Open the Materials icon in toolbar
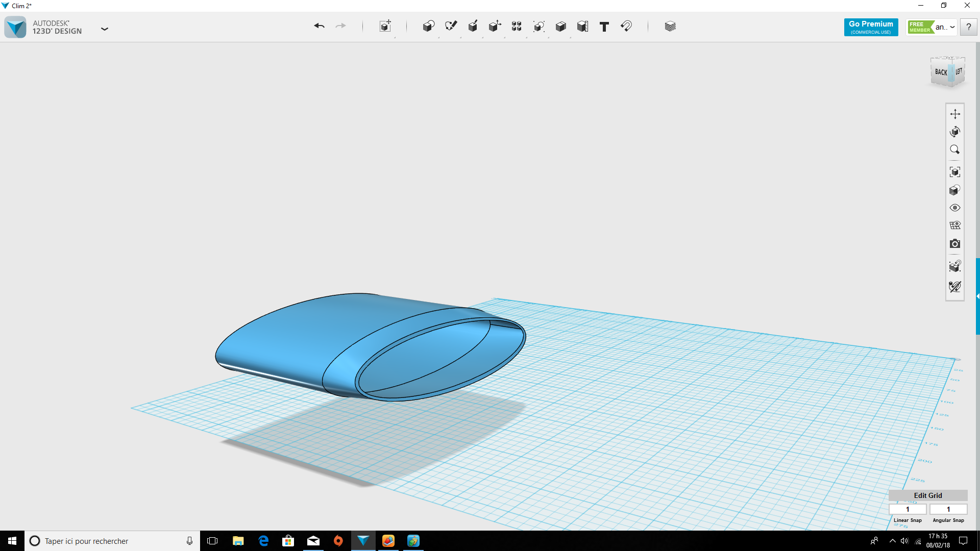Viewport: 980px width, 551px height. pos(670,27)
